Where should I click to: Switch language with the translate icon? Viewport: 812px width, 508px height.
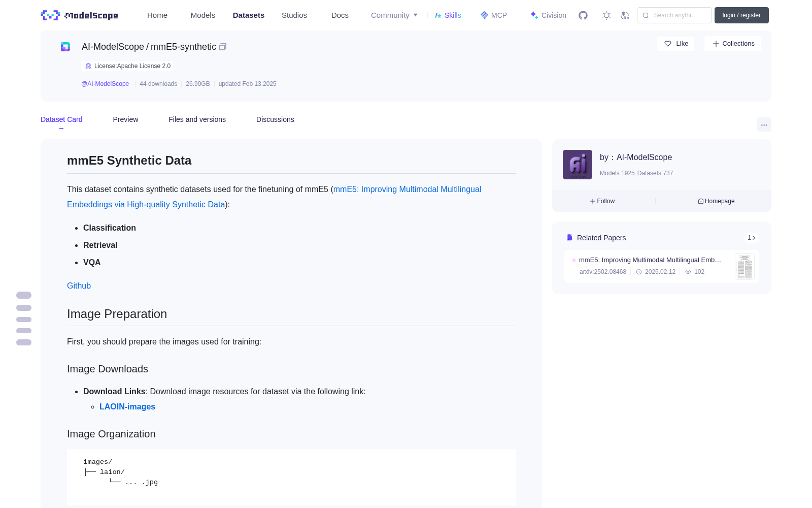click(625, 15)
